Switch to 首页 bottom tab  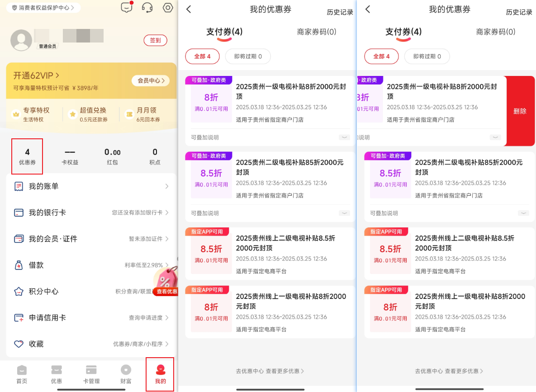tap(22, 374)
